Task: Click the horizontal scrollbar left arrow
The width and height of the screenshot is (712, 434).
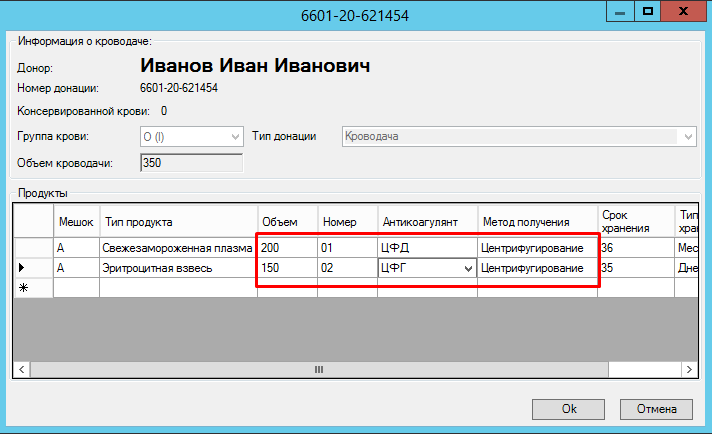Action: (22, 369)
